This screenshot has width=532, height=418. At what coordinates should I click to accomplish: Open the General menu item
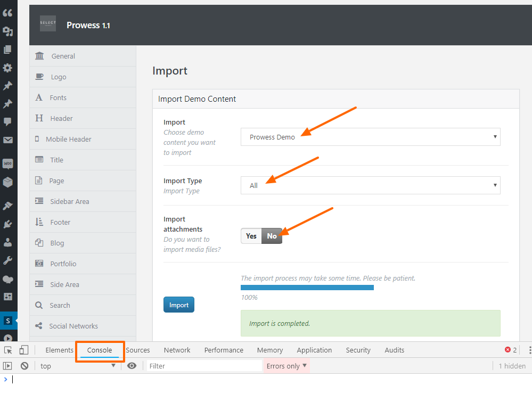83,56
